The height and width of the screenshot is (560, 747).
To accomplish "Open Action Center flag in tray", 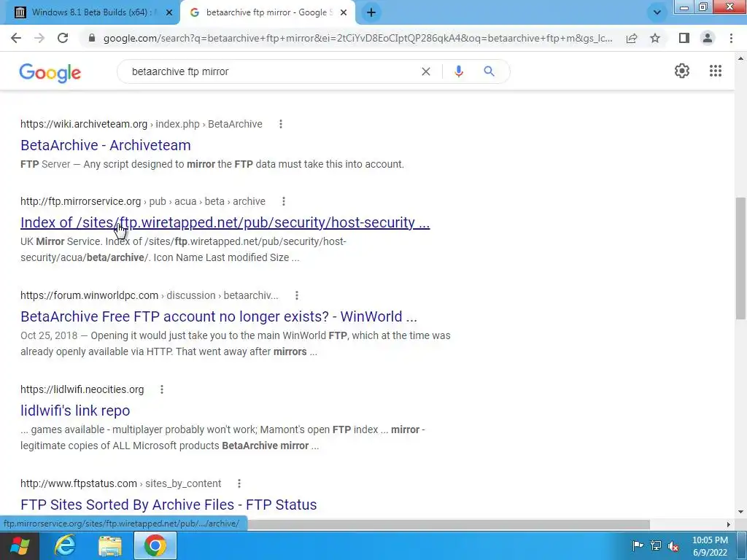I will [638, 545].
